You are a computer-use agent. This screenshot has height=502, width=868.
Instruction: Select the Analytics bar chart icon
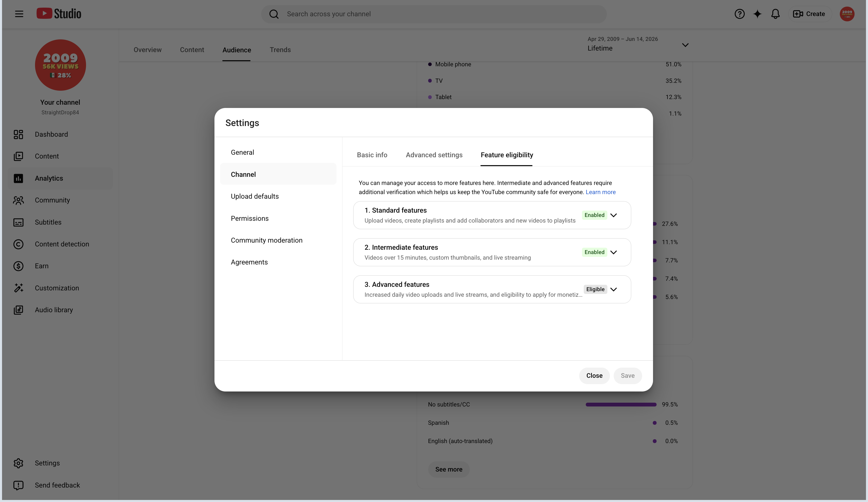tap(18, 178)
